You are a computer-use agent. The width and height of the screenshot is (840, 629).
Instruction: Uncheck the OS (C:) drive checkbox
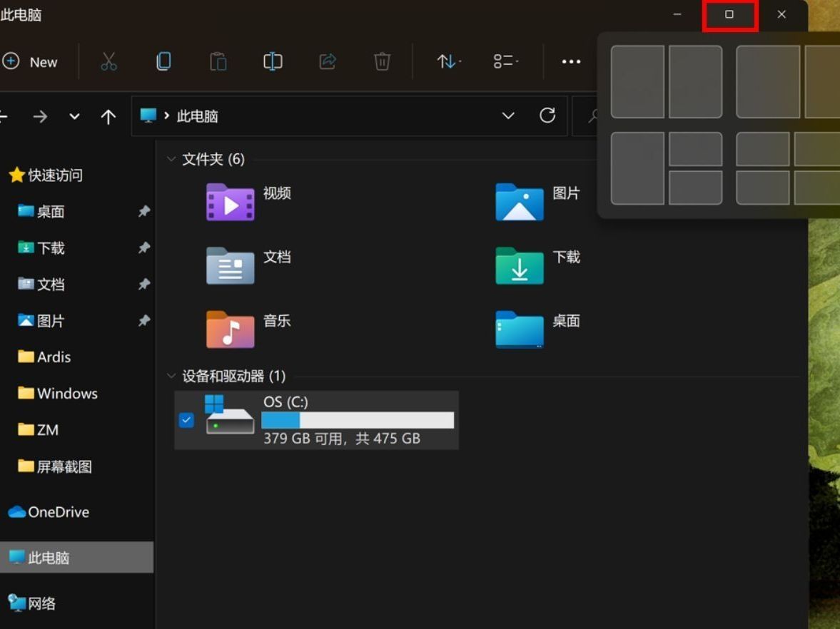186,420
